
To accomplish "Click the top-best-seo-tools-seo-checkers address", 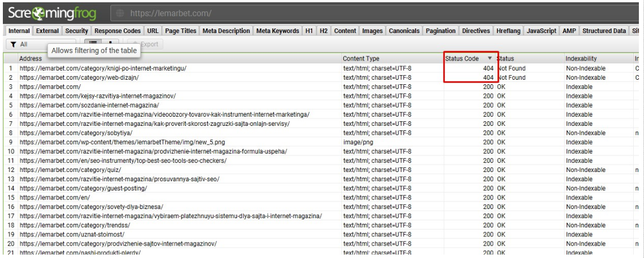I will (123, 161).
